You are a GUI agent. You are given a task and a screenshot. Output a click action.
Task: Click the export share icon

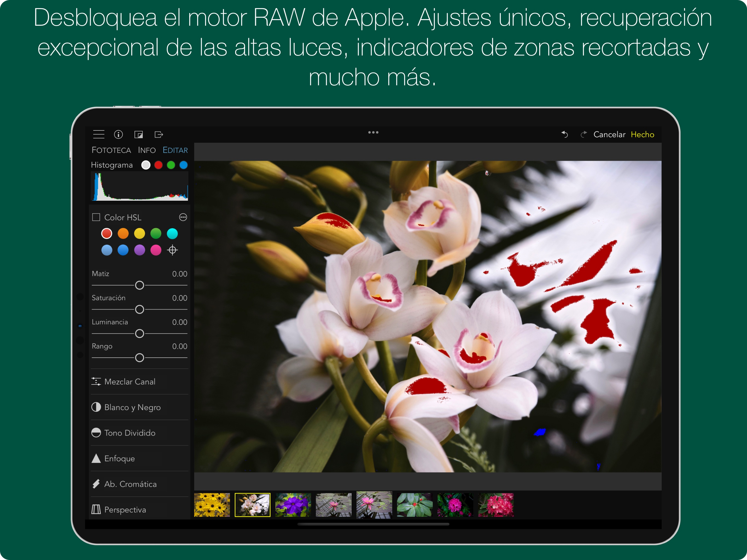(159, 135)
